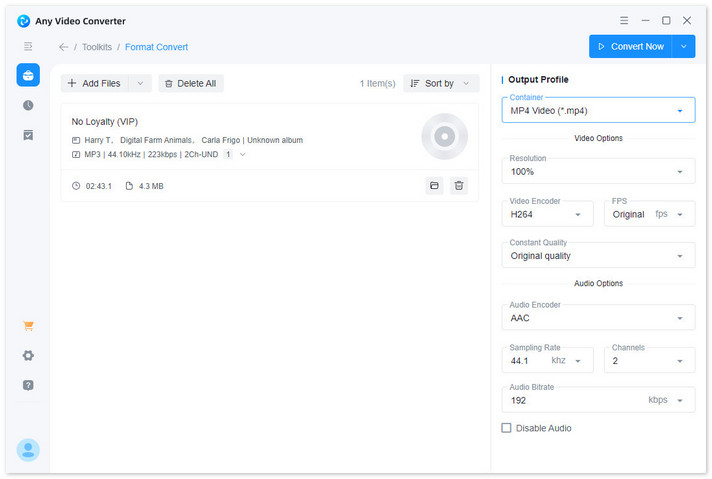Click the duration clock icon
Viewport: 712px width, 479px height.
(76, 186)
